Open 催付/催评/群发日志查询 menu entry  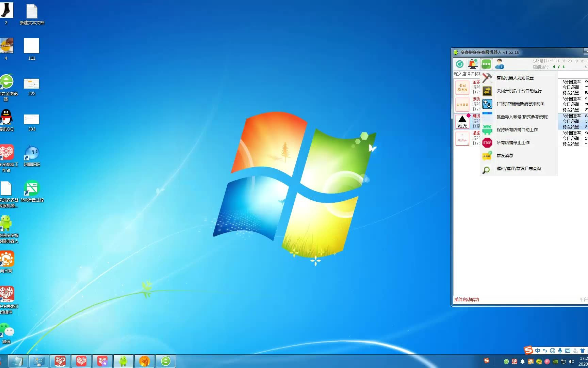[519, 169]
